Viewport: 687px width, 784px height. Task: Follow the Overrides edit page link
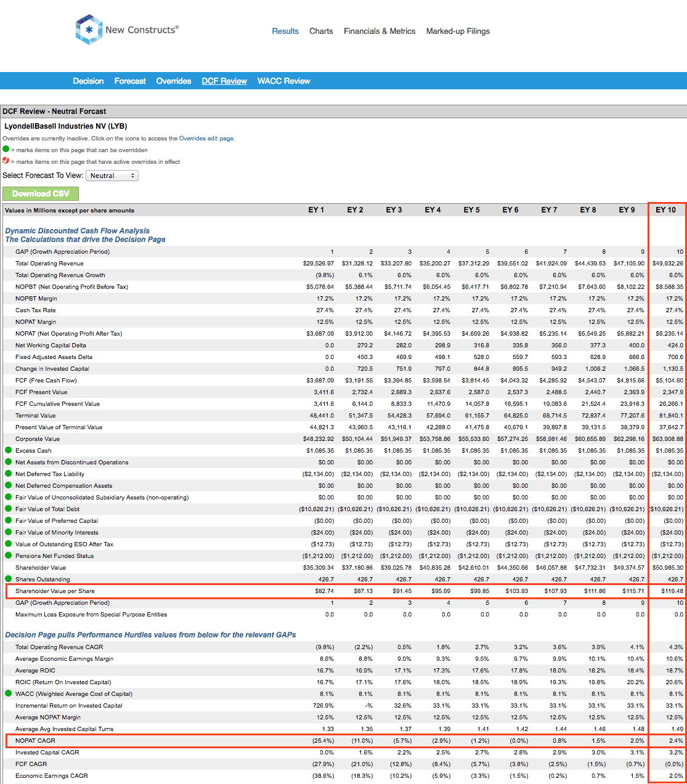pyautogui.click(x=206, y=139)
